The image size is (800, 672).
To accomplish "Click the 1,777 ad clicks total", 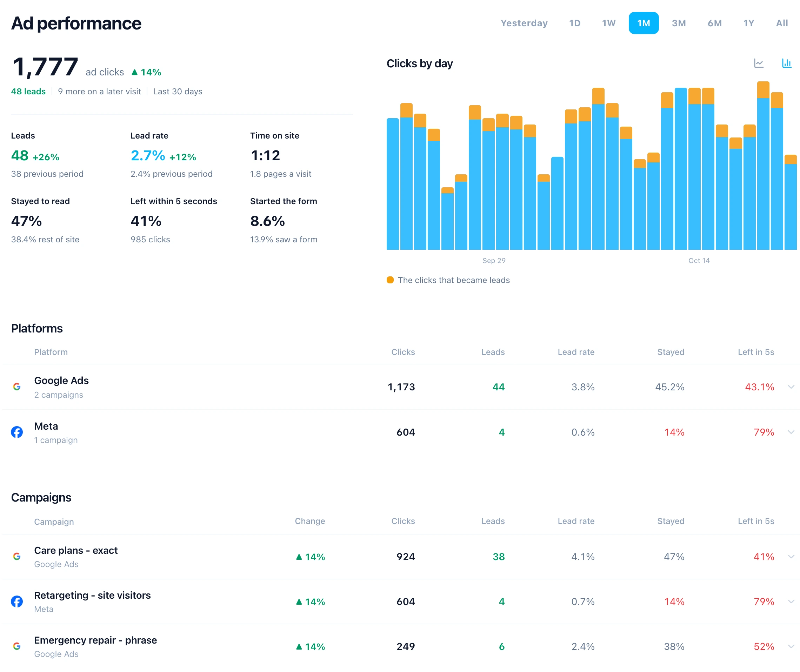I will 45,67.
